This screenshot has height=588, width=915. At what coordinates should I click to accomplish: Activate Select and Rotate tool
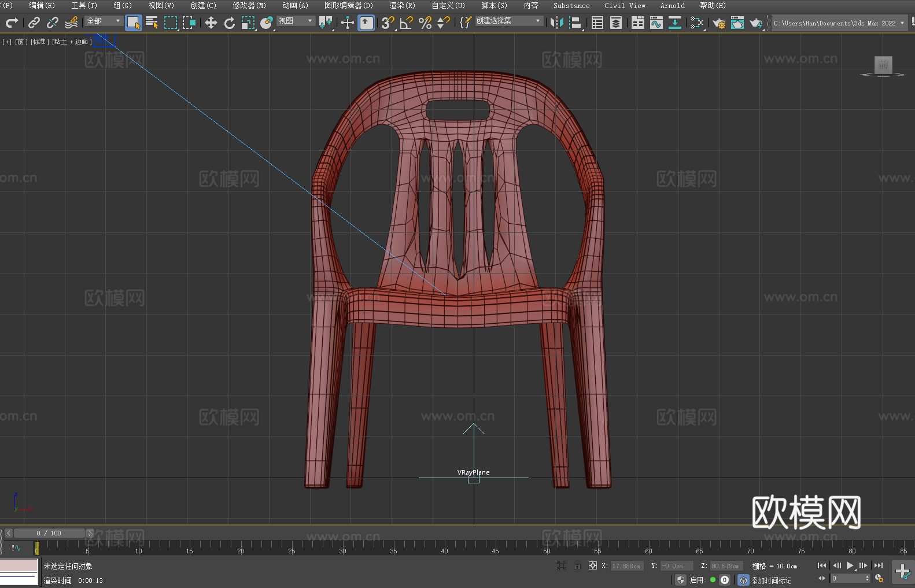(230, 23)
